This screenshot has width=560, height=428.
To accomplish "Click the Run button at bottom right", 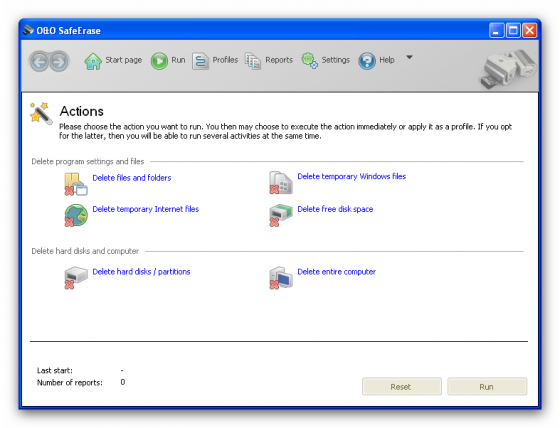I will pos(487,387).
